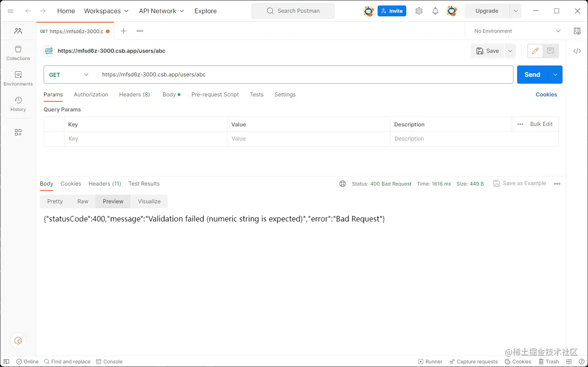Open the No Environment selector
Image resolution: width=588 pixels, height=367 pixels.
517,31
